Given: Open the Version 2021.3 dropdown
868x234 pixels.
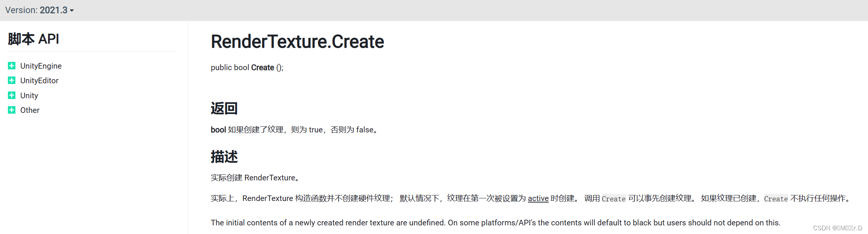Looking at the screenshot, I should (39, 10).
